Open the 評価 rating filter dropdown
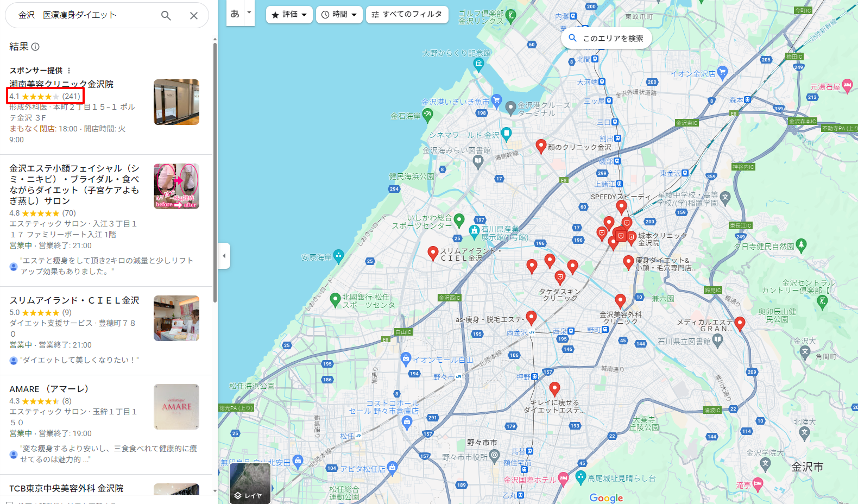The image size is (858, 504). [289, 15]
